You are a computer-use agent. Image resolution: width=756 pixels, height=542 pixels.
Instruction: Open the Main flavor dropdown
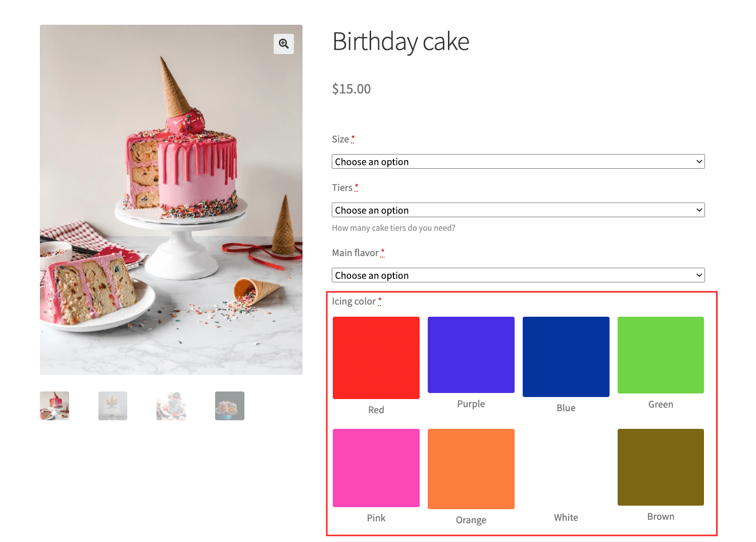point(518,275)
